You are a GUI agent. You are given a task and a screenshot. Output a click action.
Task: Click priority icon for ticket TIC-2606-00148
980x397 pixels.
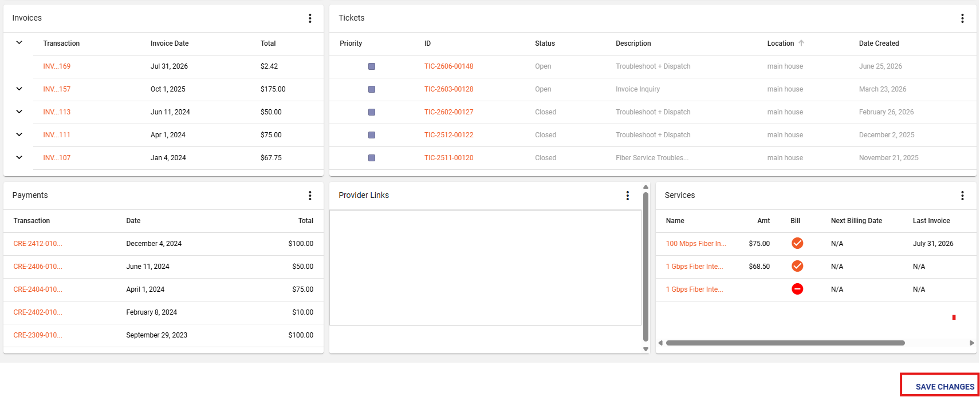click(x=372, y=66)
